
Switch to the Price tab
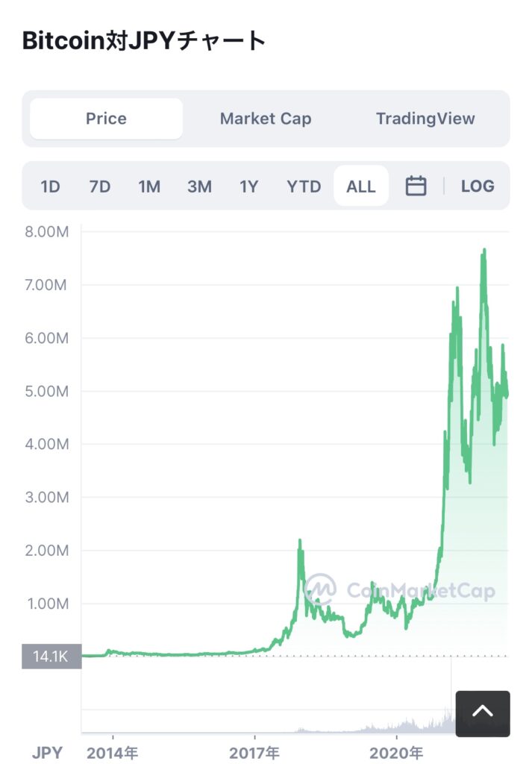[106, 119]
